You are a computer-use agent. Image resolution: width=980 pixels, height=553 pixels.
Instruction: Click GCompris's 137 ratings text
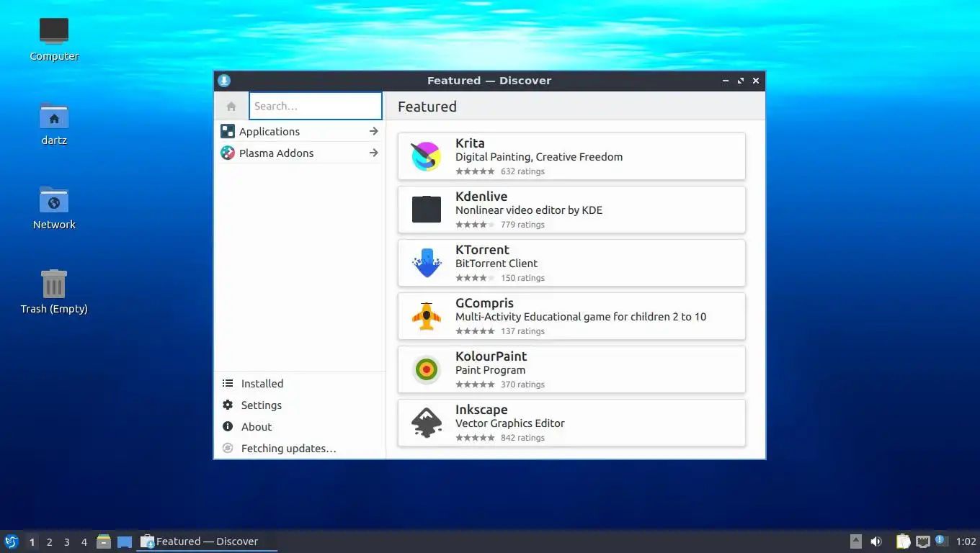(522, 331)
